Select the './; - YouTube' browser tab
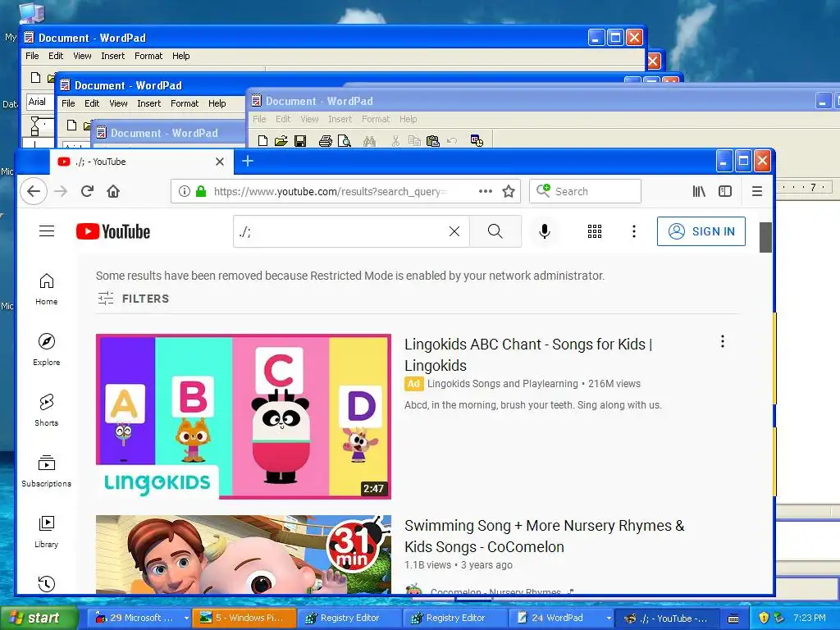 pos(141,162)
